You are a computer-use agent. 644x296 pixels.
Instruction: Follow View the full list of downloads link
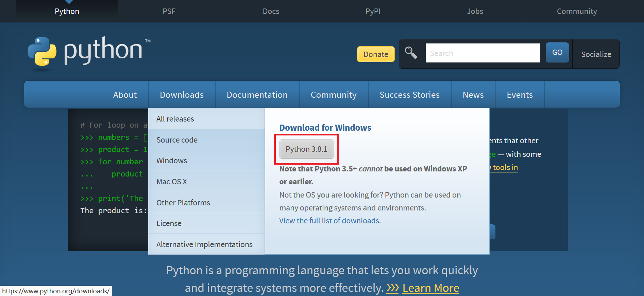click(x=330, y=221)
